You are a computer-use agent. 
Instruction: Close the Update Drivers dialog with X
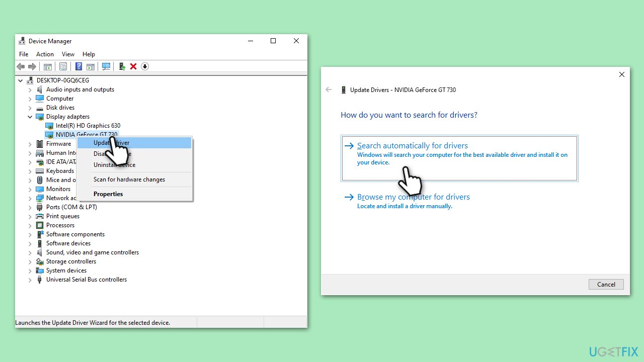tap(622, 74)
